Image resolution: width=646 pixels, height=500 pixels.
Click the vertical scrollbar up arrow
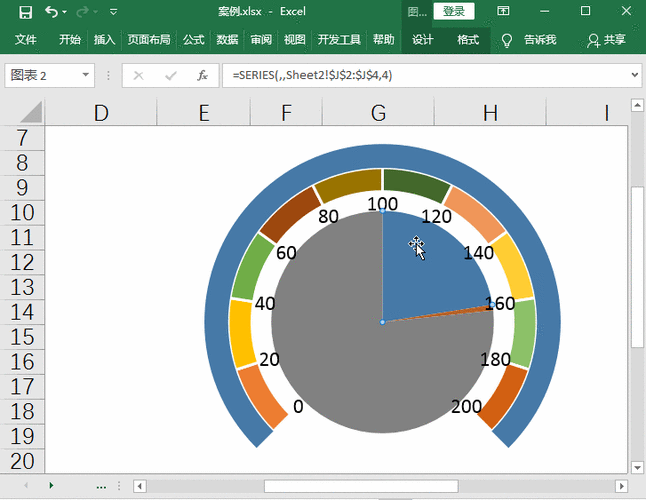tap(637, 105)
